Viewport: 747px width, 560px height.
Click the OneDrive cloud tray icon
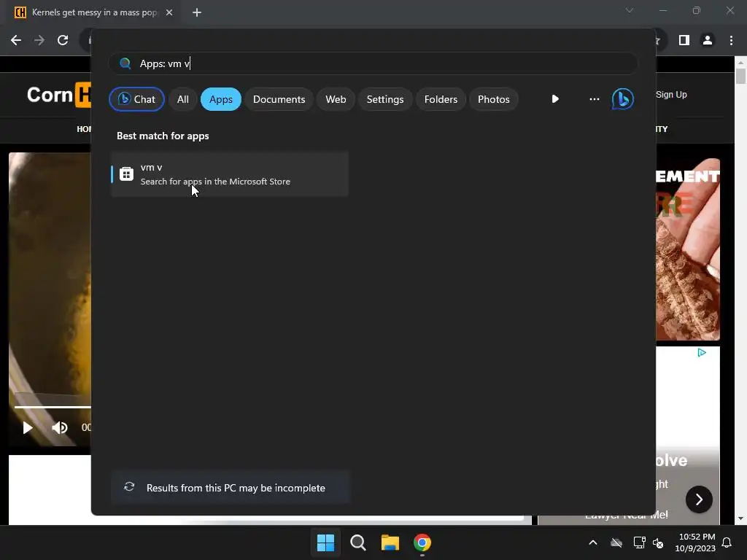click(x=616, y=542)
